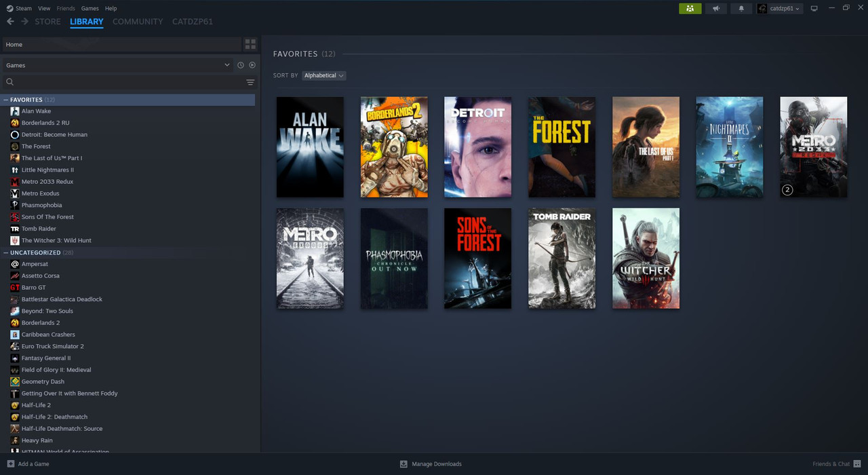The image size is (868, 475).
Task: Switch to Big Picture mode icon
Action: point(814,8)
